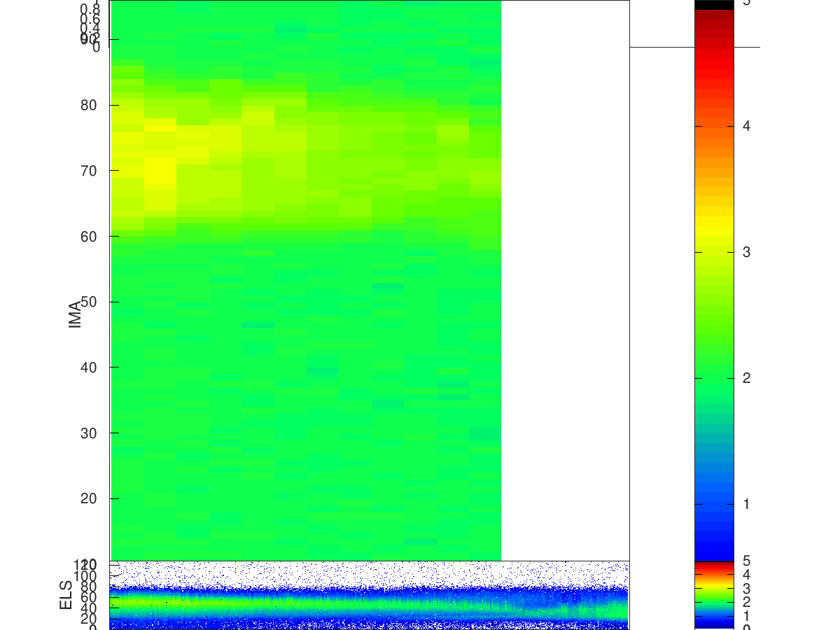
Task: Click the 4 label on large colorbar
Action: 747,126
